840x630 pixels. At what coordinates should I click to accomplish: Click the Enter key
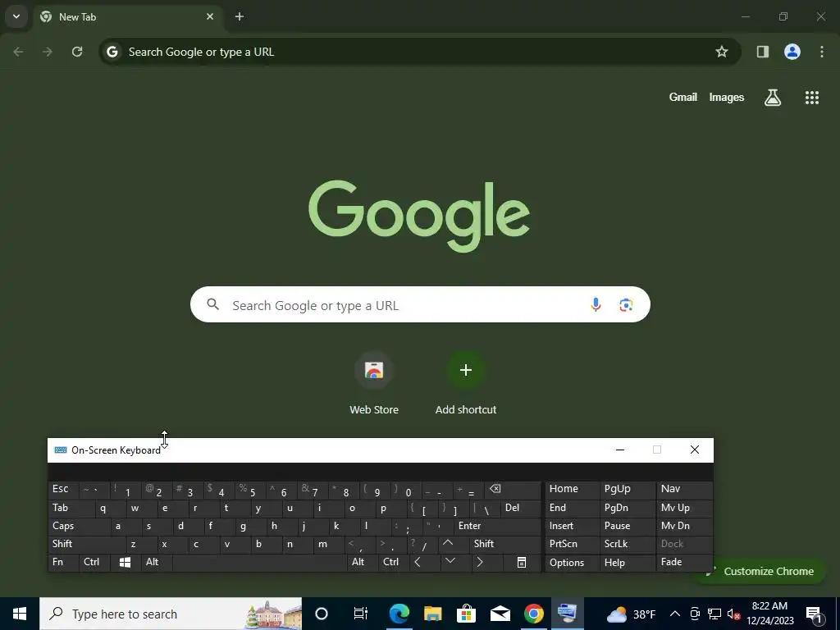(497, 526)
